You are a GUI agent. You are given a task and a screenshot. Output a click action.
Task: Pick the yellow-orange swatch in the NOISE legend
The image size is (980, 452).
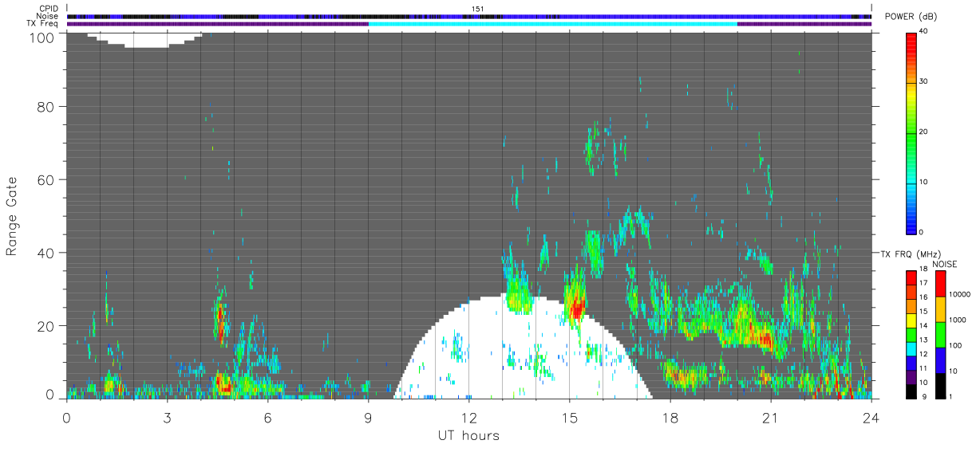click(x=939, y=309)
